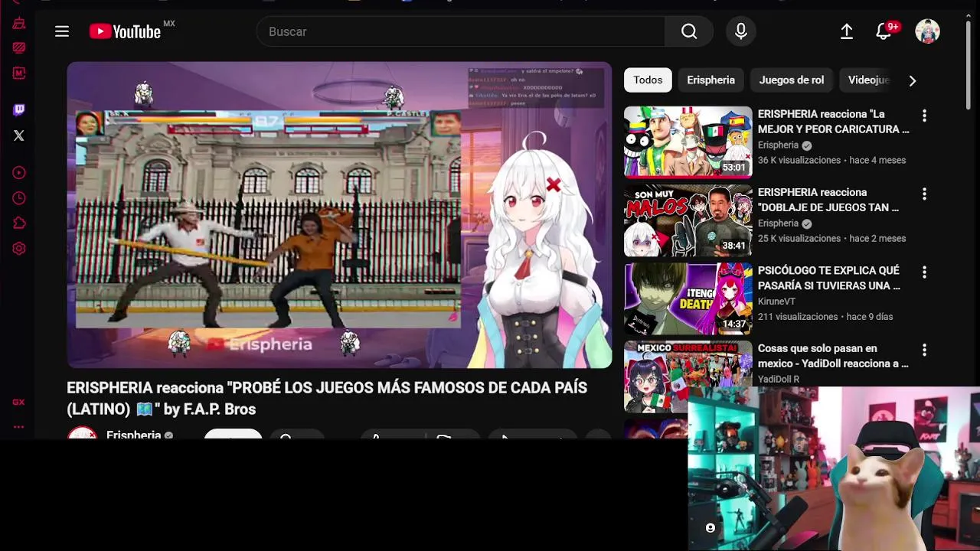Open options for 'PSICÓLOGO TE EXPLICA' video
Viewport: 980px width, 551px height.
pos(924,272)
